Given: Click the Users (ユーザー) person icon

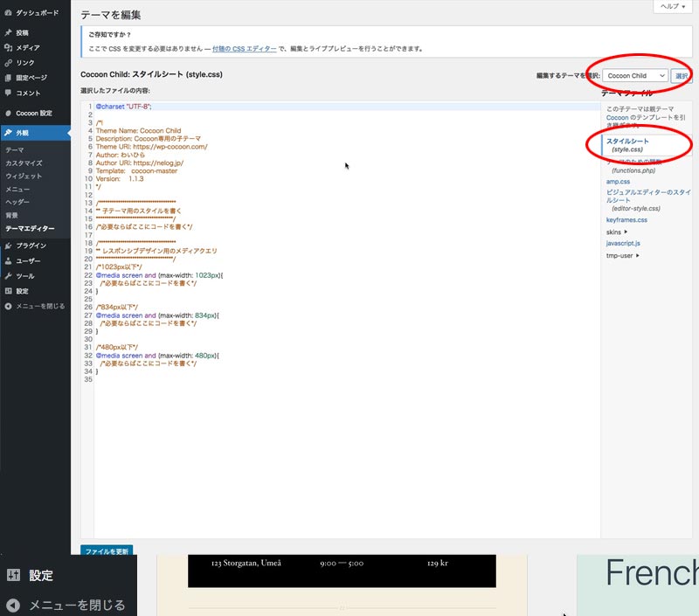Looking at the screenshot, I should (x=8, y=260).
